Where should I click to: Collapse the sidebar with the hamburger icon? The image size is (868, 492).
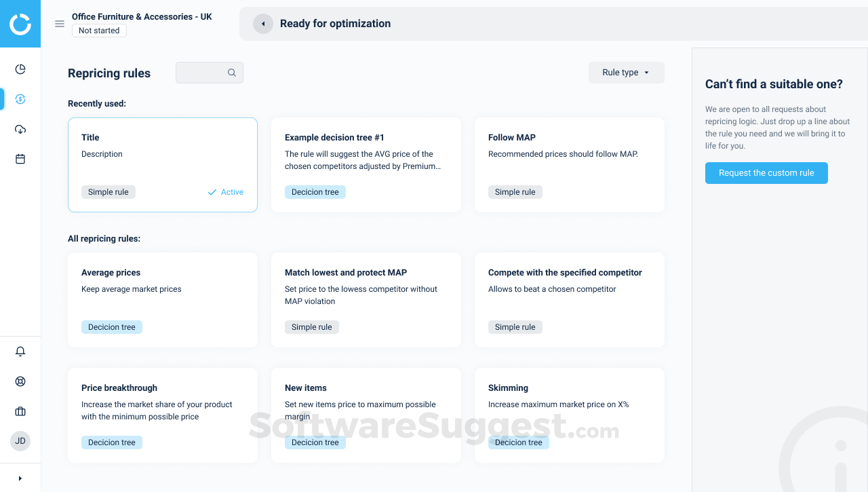click(x=60, y=23)
